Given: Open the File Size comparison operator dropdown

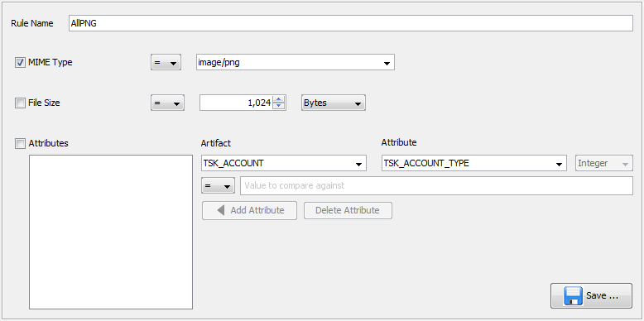Looking at the screenshot, I should (x=167, y=103).
